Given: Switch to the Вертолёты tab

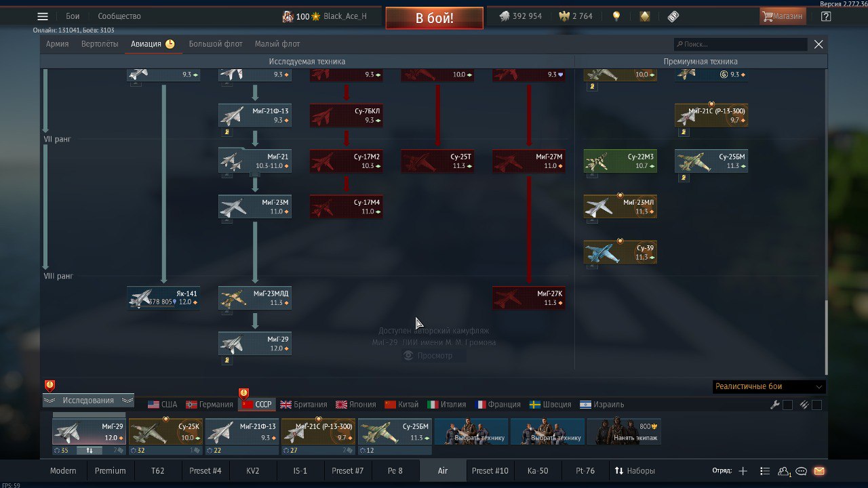Looking at the screenshot, I should click(100, 44).
